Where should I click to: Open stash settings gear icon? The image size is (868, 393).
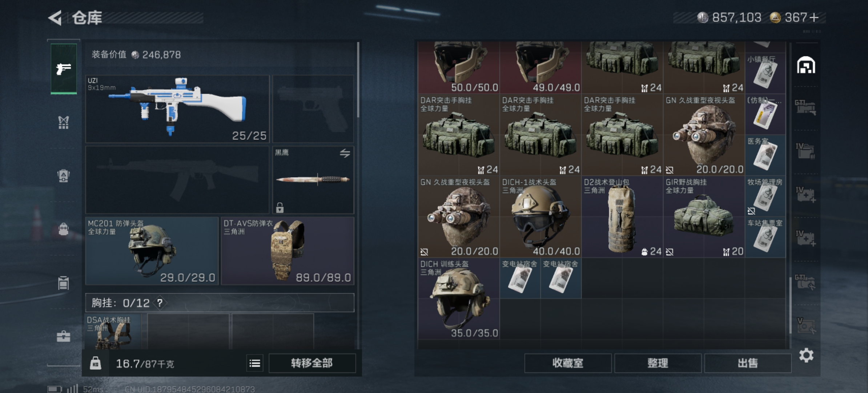point(806,355)
